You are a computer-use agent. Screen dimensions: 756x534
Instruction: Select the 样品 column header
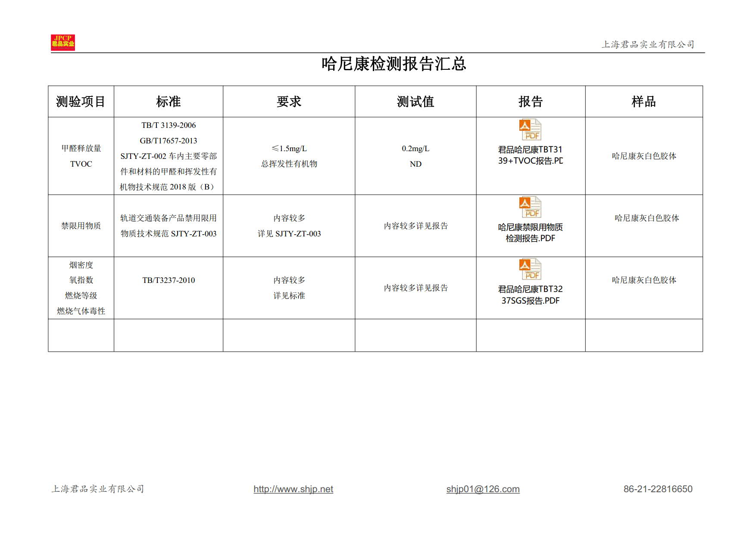pos(644,102)
